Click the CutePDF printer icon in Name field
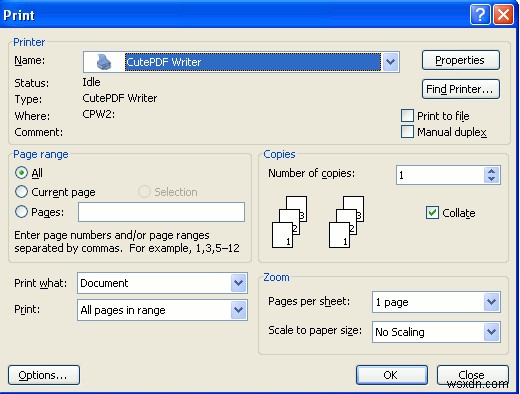Viewport: 520px width, 394px height. coord(103,62)
